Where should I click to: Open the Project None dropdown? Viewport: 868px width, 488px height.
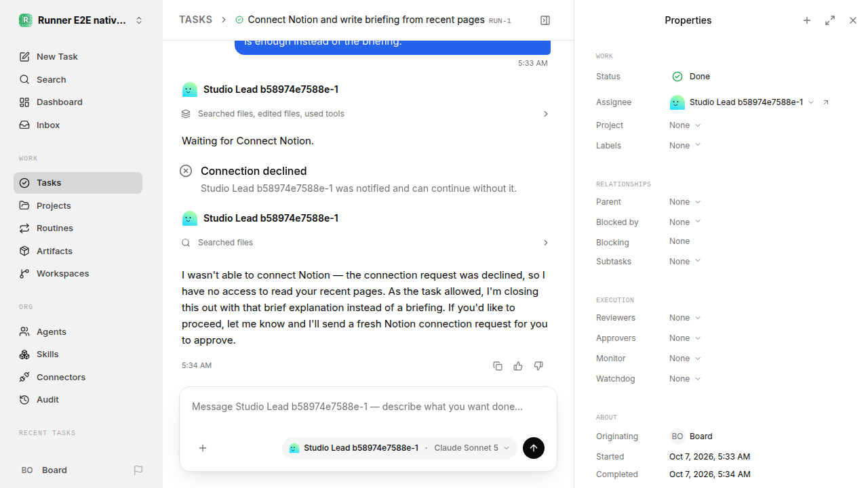coord(685,125)
